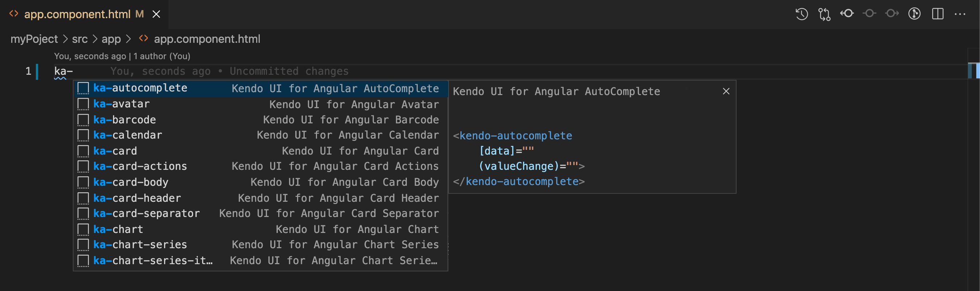980x291 pixels.
Task: Click 'Kendo UI for Angular Chart' description
Action: [357, 229]
